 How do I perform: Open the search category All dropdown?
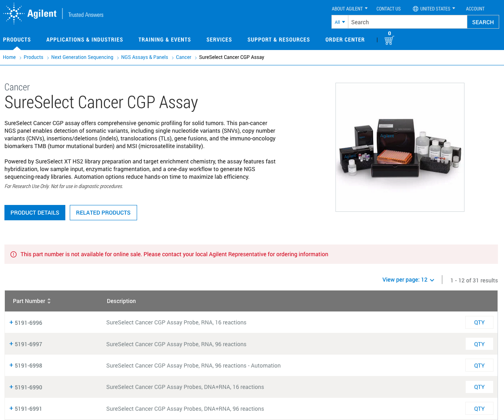[x=339, y=22]
